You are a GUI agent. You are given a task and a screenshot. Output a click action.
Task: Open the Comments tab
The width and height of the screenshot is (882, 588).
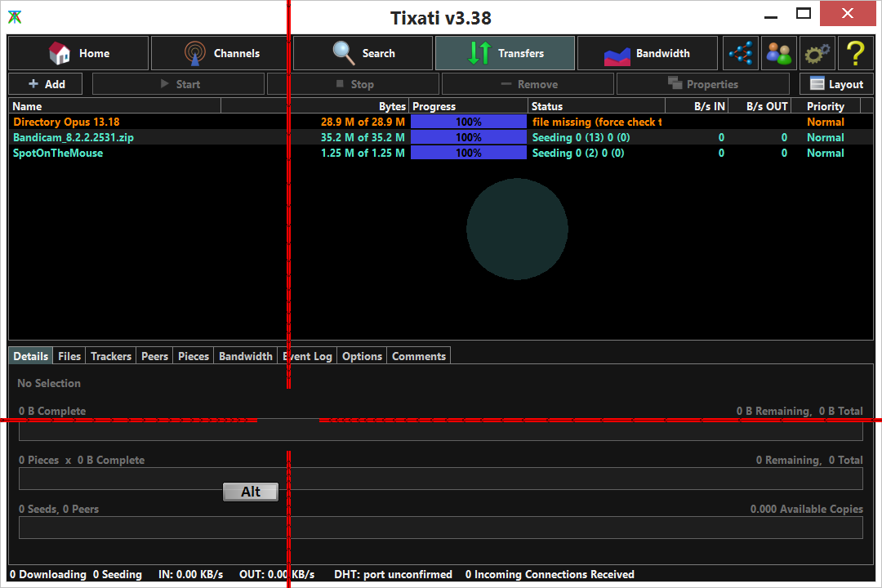click(419, 356)
